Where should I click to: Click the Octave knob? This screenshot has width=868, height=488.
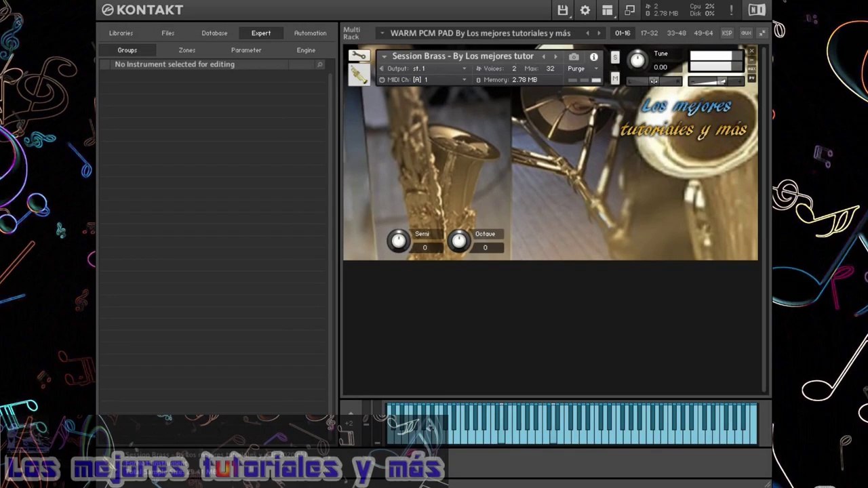click(x=459, y=241)
